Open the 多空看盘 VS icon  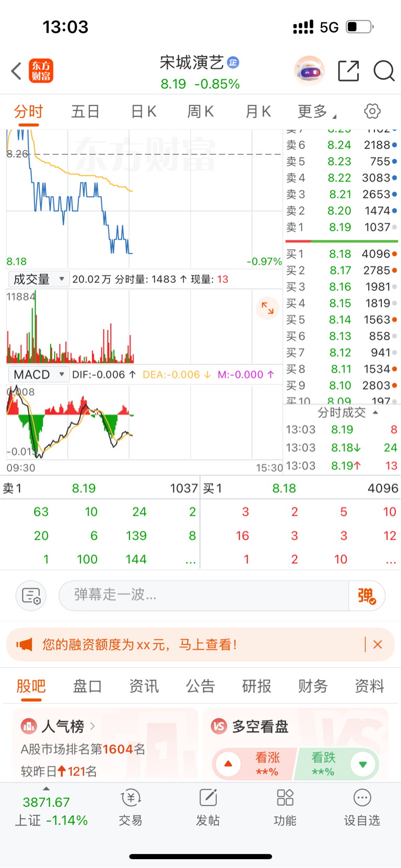click(219, 726)
